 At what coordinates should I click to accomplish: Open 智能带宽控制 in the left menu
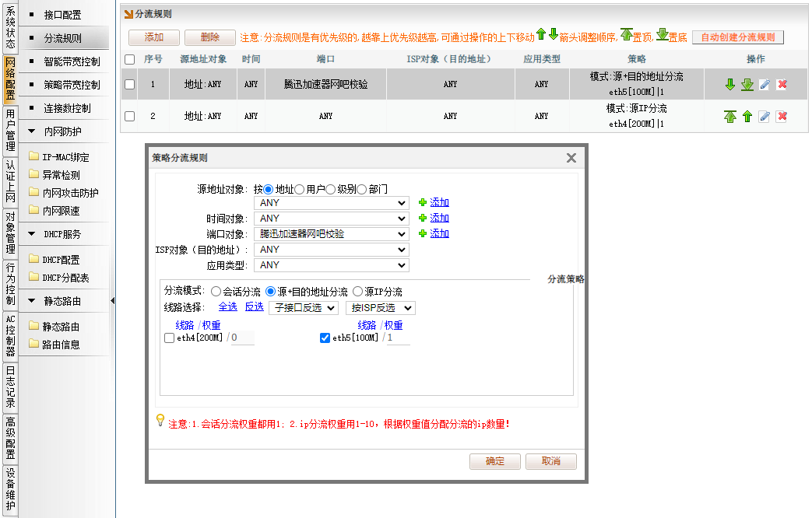point(72,61)
